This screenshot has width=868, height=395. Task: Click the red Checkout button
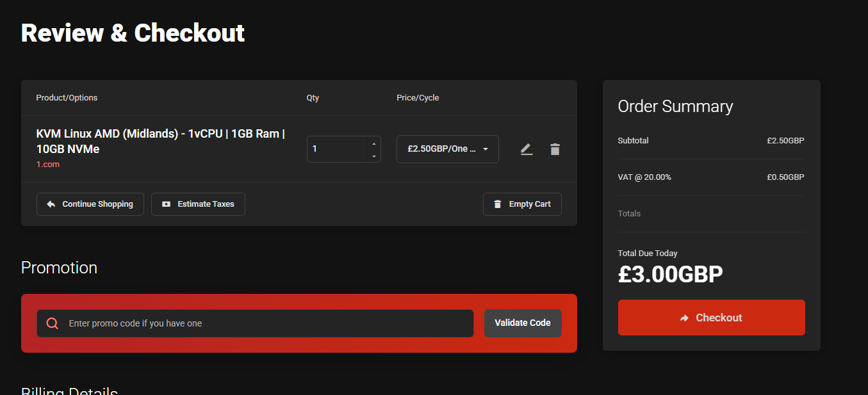pos(711,318)
